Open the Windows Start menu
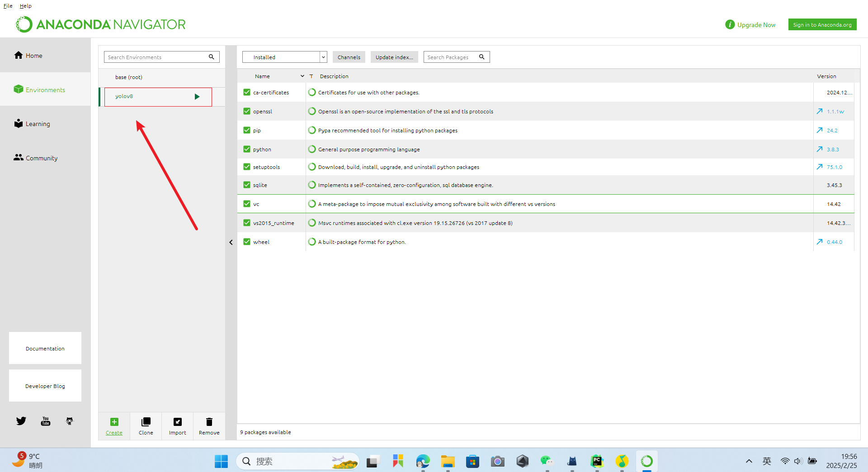868x472 pixels. (x=221, y=461)
